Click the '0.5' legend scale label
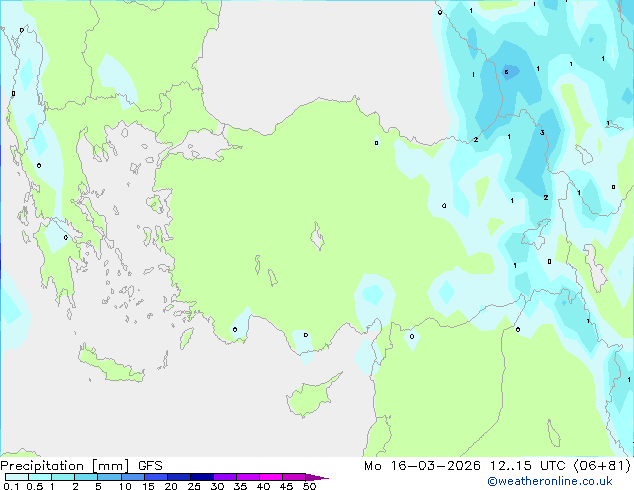Screen dimensions: 634x490 34,486
